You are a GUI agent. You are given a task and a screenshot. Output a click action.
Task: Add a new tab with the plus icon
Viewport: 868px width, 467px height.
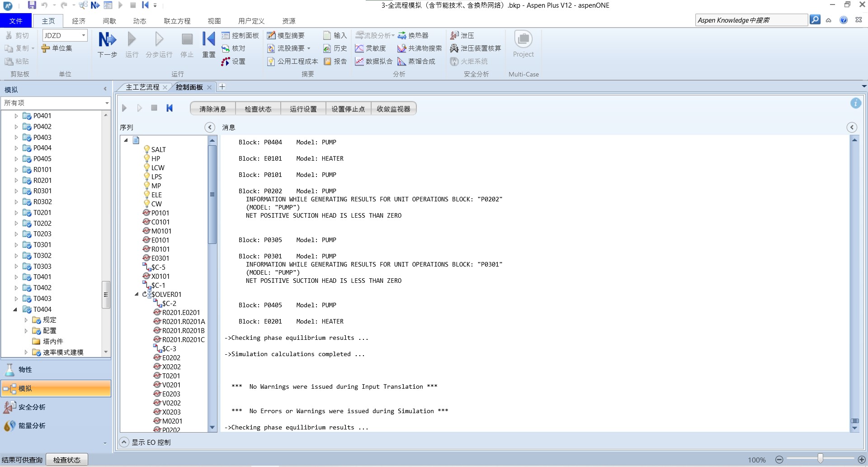[x=222, y=87]
